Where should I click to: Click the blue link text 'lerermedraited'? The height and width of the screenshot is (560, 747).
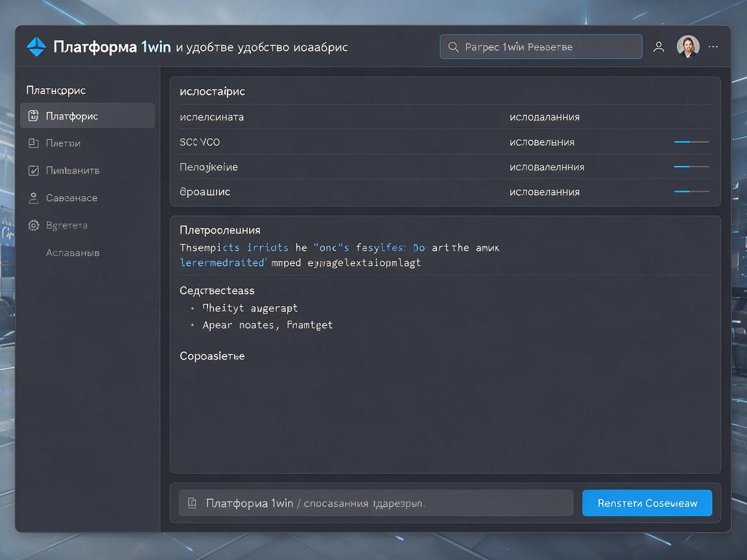pyautogui.click(x=222, y=262)
